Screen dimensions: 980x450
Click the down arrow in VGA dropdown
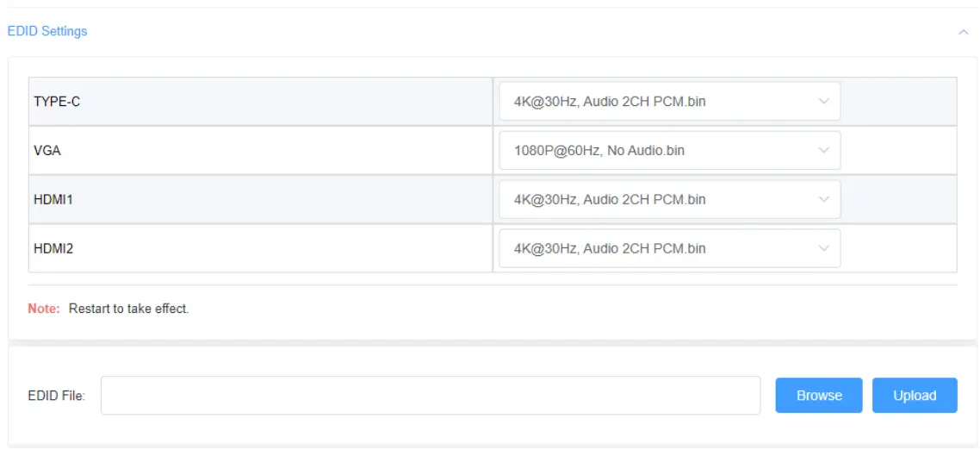click(x=823, y=151)
